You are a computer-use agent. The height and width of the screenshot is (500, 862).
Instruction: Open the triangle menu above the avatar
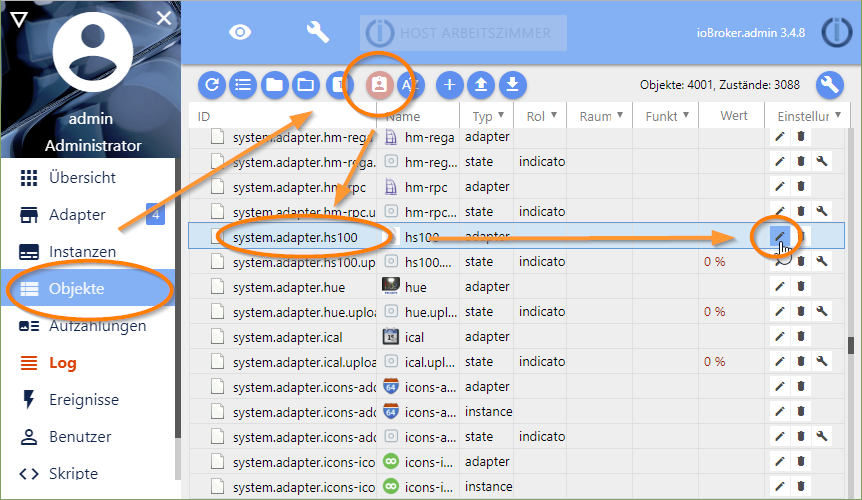(x=19, y=20)
